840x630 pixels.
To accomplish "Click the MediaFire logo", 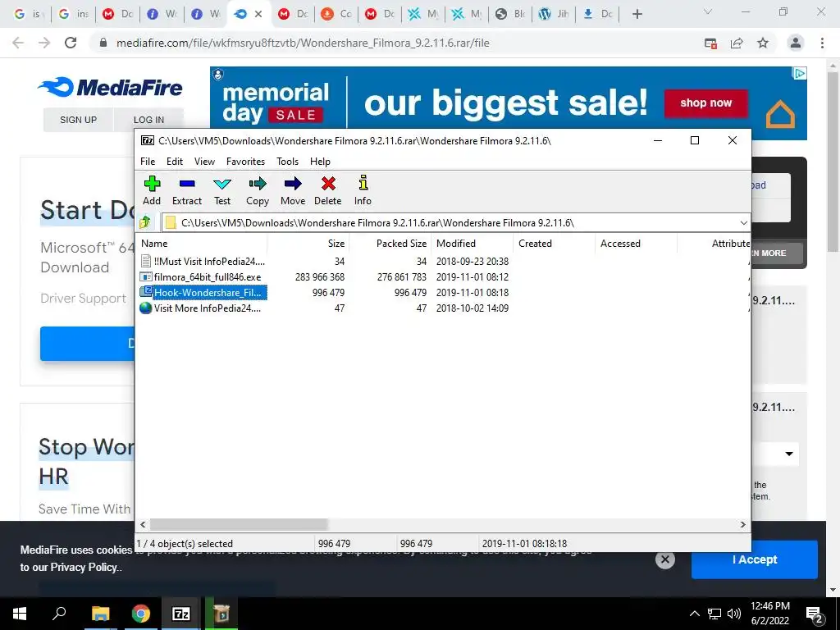I will click(111, 87).
